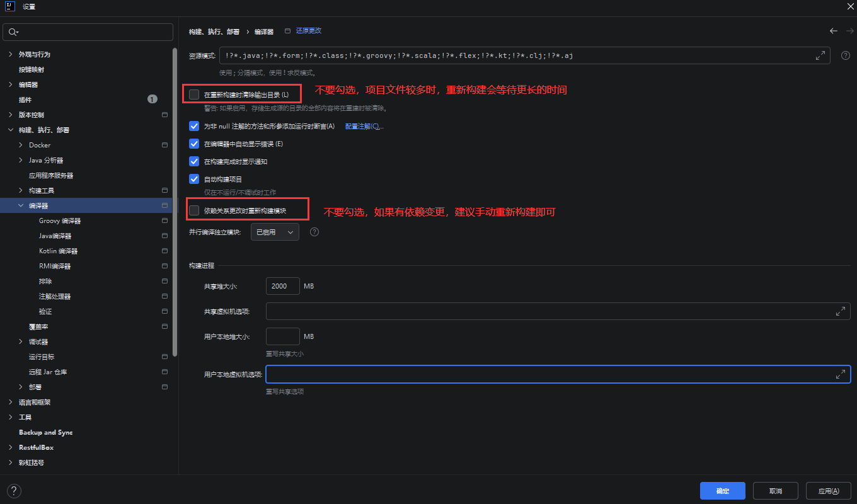Click the settings search field
This screenshot has width=857, height=504.
pos(88,32)
